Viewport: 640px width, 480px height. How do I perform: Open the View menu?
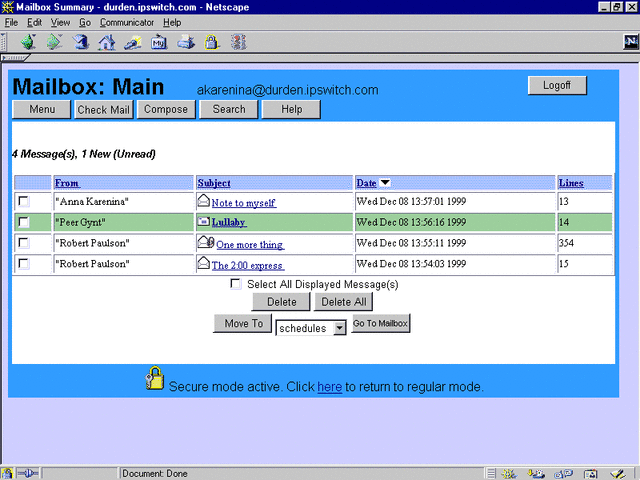60,22
